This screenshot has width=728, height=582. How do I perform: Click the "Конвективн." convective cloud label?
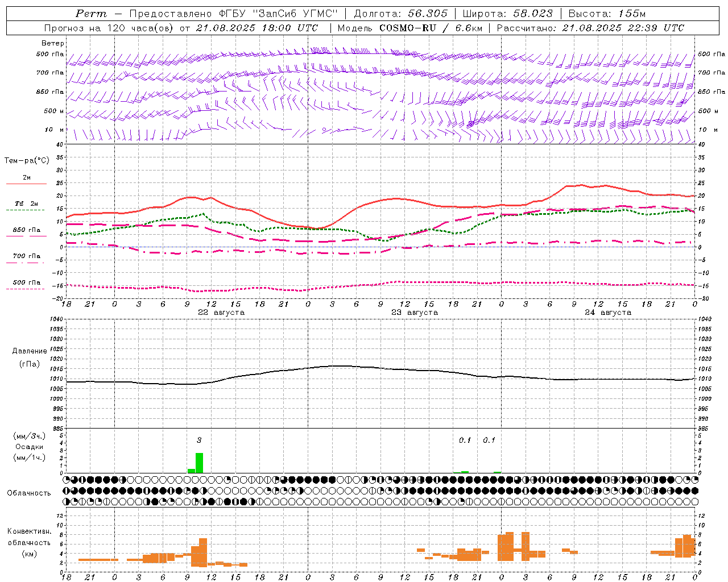(x=29, y=531)
